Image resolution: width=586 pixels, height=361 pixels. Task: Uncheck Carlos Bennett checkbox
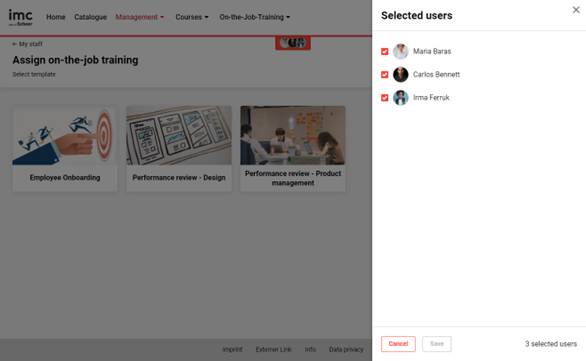(x=385, y=75)
